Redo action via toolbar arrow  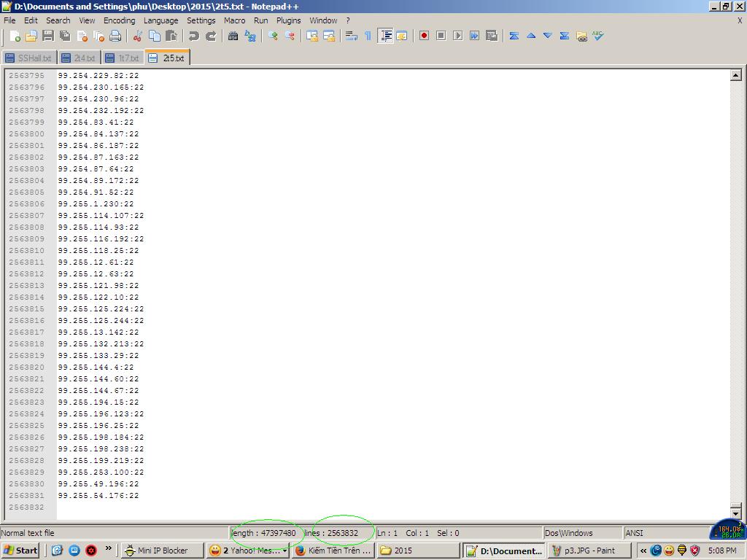click(x=211, y=36)
